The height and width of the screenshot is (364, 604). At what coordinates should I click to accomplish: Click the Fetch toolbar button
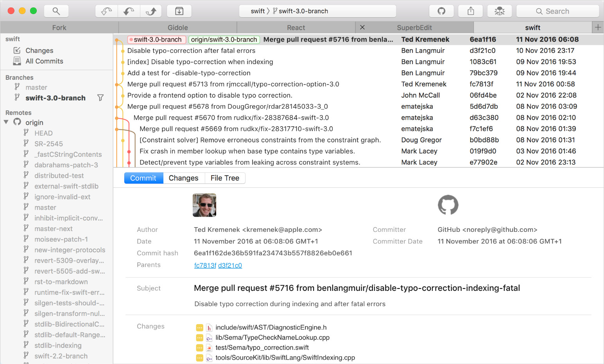point(106,11)
